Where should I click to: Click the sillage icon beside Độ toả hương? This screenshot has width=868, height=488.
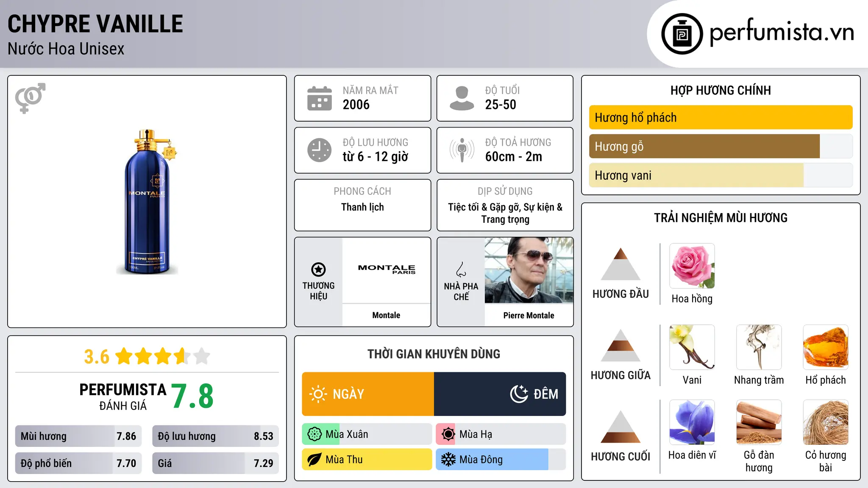point(462,150)
